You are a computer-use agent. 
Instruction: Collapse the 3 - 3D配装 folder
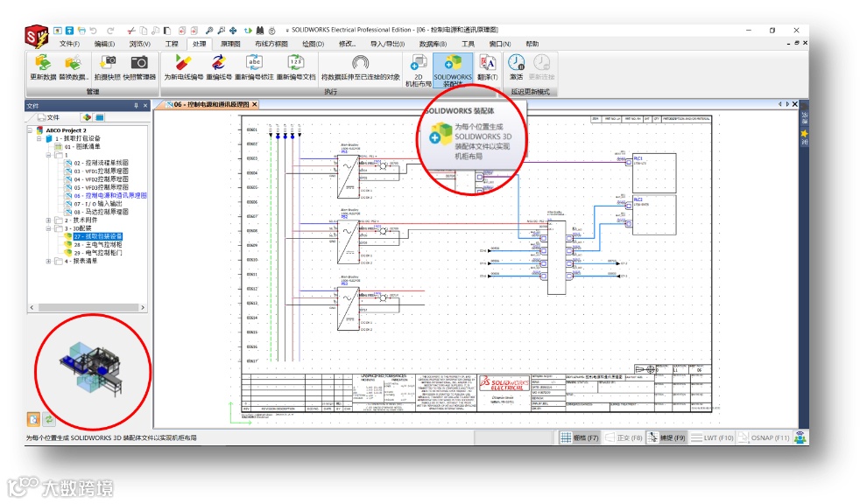(x=49, y=228)
